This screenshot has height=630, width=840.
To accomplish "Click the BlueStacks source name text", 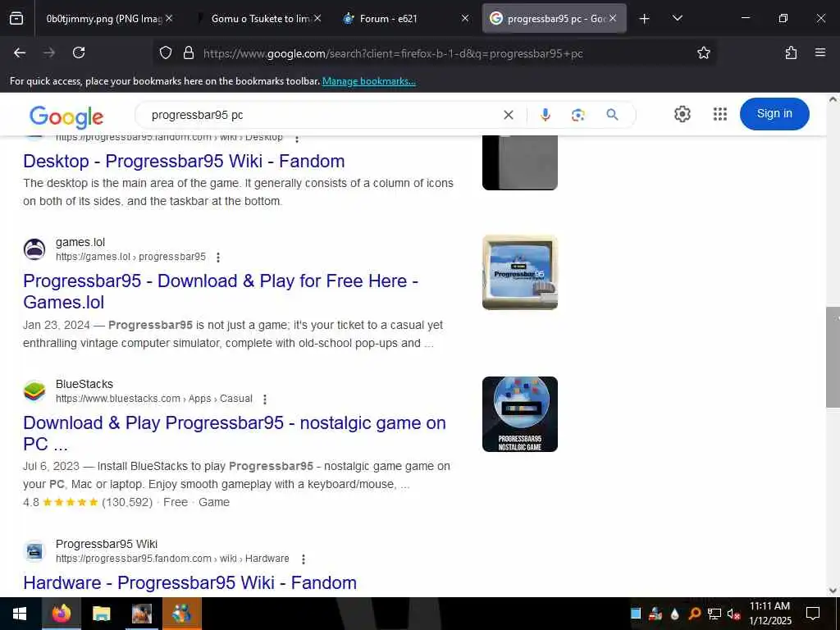I will click(x=84, y=384).
